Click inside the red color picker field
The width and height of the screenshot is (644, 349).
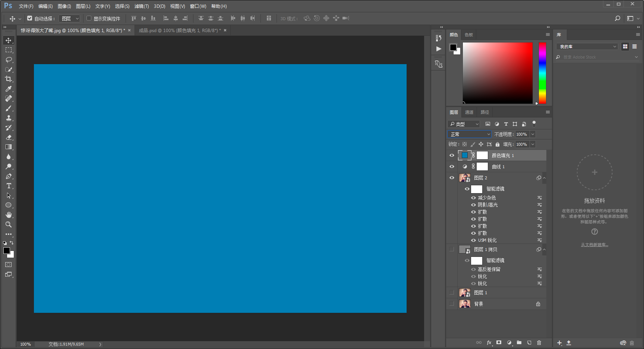(498, 73)
